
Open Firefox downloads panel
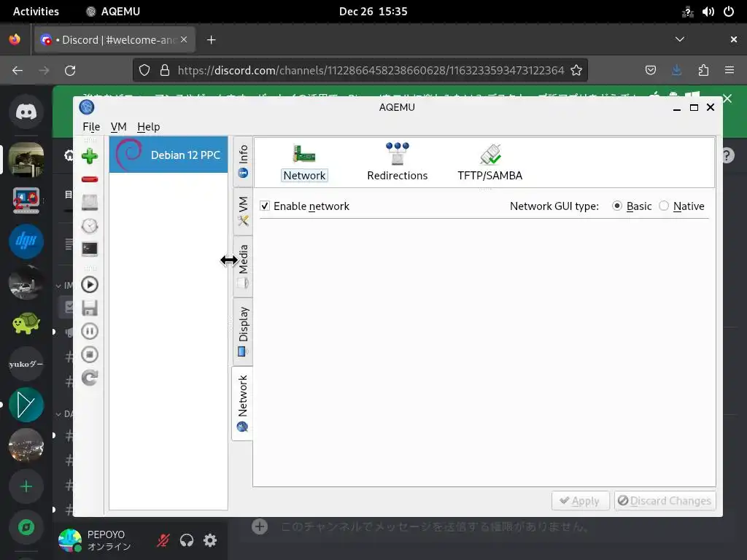point(676,71)
